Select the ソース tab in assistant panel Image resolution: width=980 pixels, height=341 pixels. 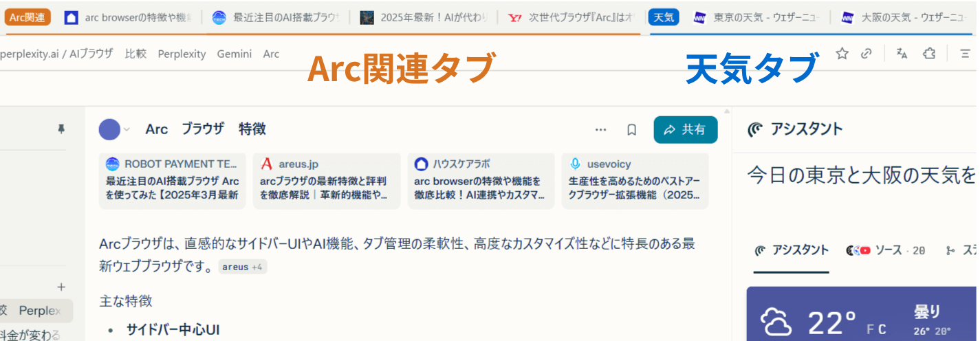coord(886,250)
